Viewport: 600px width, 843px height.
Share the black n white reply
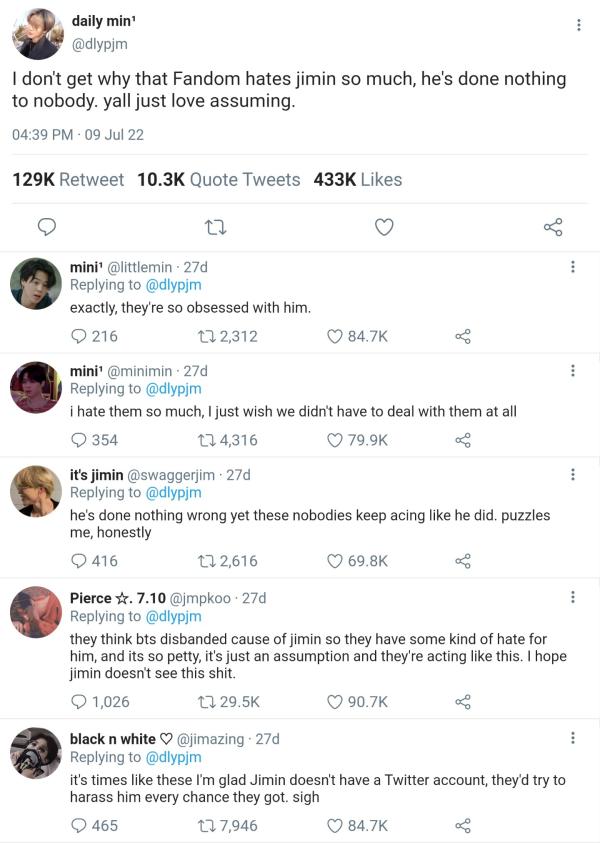(462, 826)
